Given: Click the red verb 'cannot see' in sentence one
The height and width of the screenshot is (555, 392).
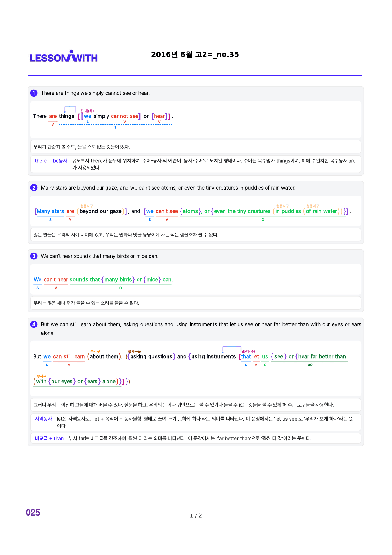Looking at the screenshot, I should pos(125,116).
